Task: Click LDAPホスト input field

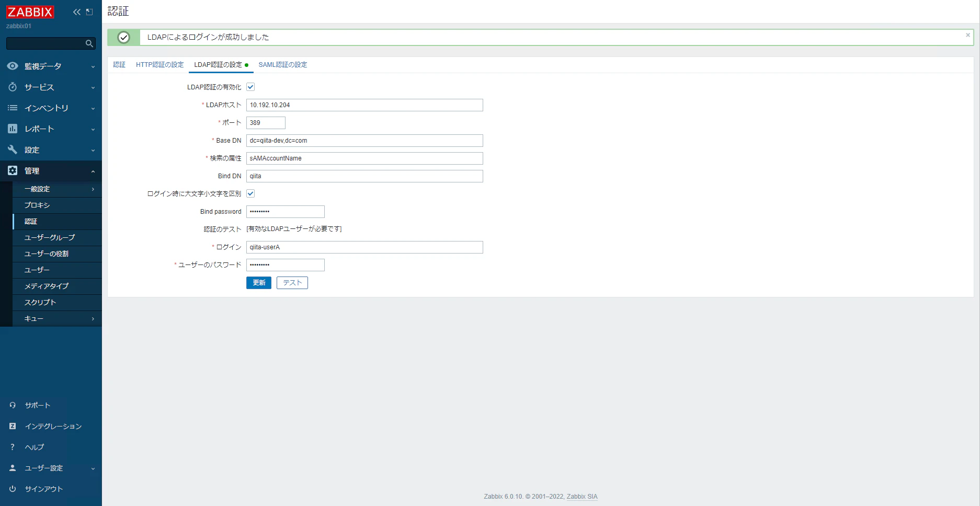Action: 364,105
